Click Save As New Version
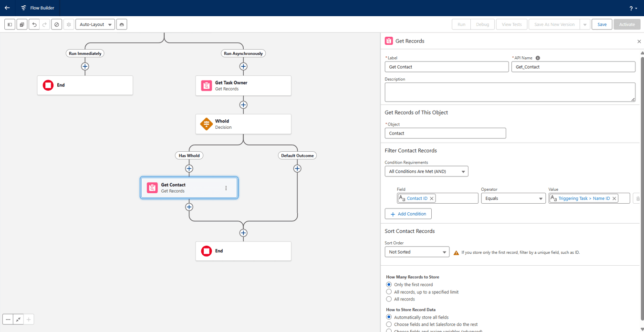Image resolution: width=644 pixels, height=332 pixels. coord(554,24)
